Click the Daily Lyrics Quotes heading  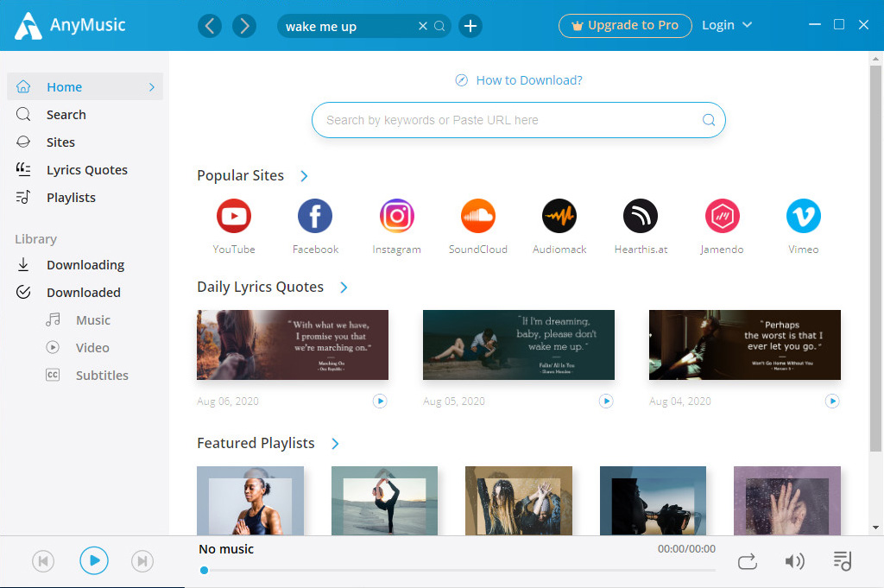[261, 288]
